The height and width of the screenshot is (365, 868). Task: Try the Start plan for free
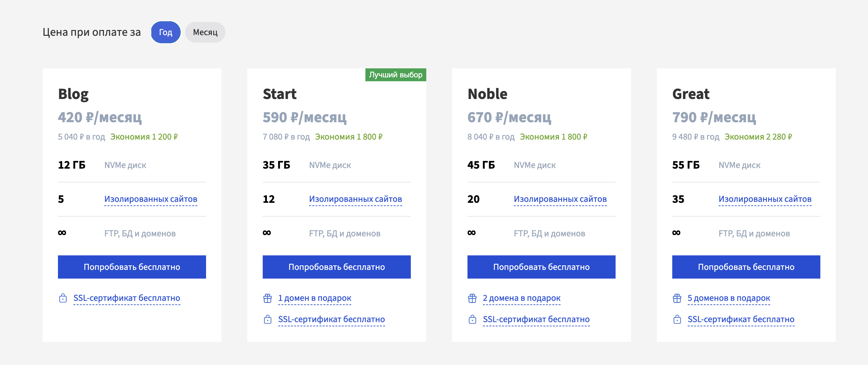pyautogui.click(x=337, y=267)
